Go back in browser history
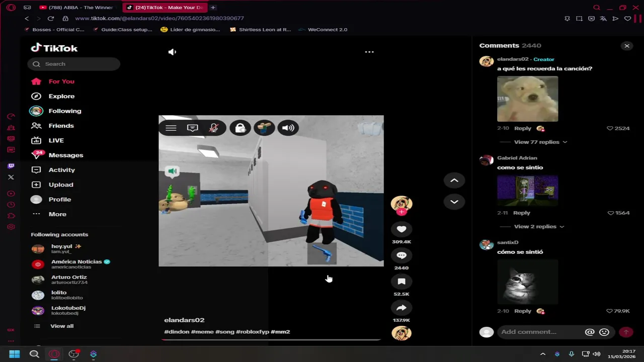644x362 pixels. 27,19
